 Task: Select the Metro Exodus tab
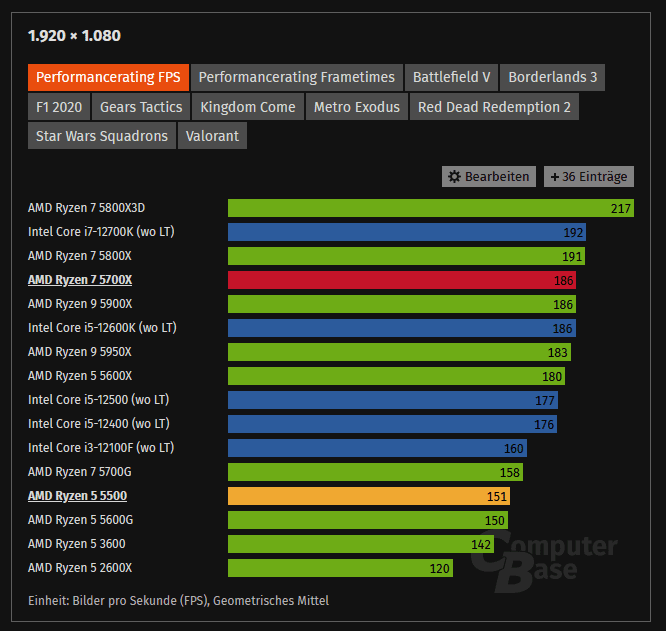point(357,107)
